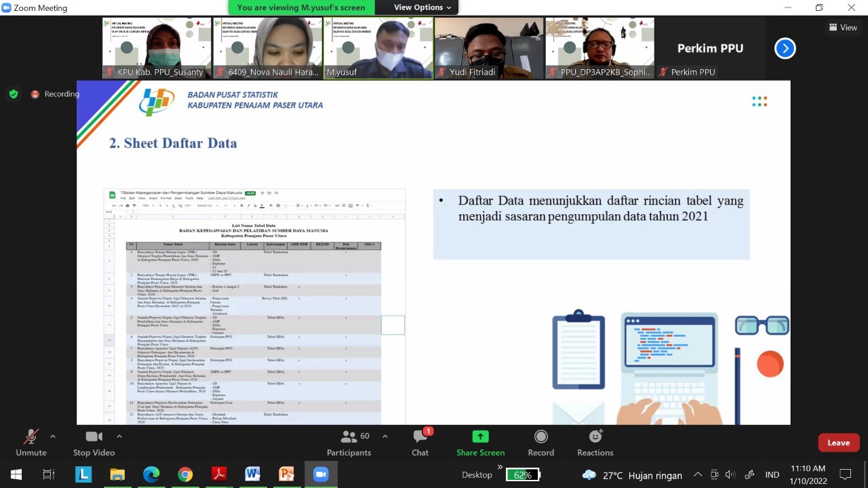Show next participants with the right arrow
Viewport: 868px width, 488px height.
785,48
